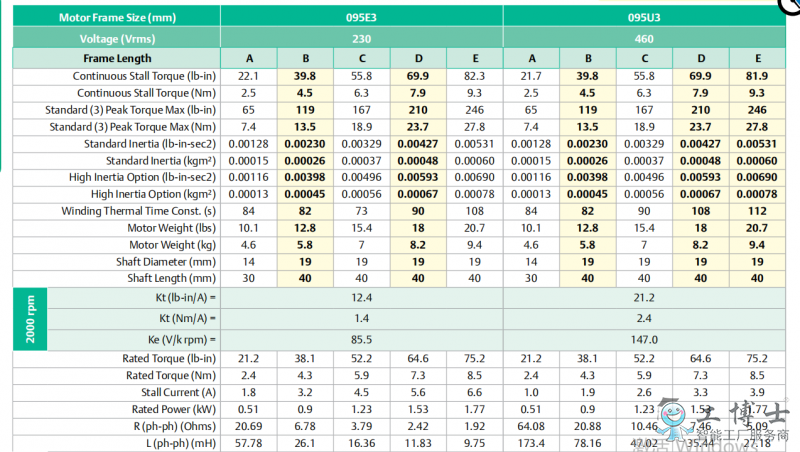Click the 'Frame Length' header label
The width and height of the screenshot is (800, 452).
(x=117, y=58)
